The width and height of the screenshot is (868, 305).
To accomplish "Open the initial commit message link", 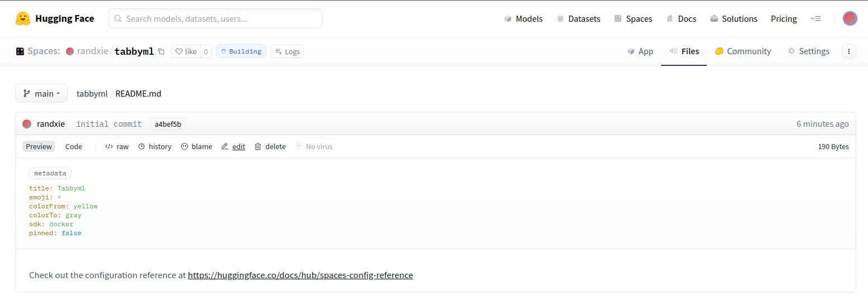I will click(x=108, y=124).
